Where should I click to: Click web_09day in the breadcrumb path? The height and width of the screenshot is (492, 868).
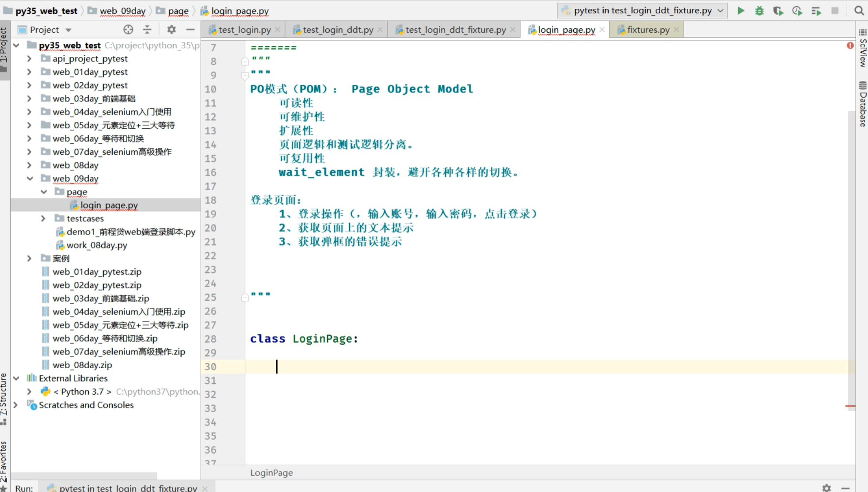[x=122, y=11]
